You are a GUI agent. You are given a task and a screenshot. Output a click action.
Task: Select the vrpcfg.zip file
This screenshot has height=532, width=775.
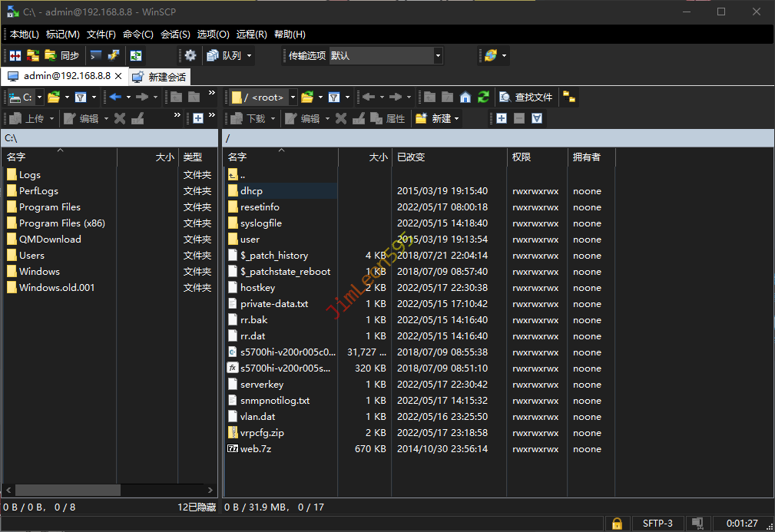pos(262,433)
